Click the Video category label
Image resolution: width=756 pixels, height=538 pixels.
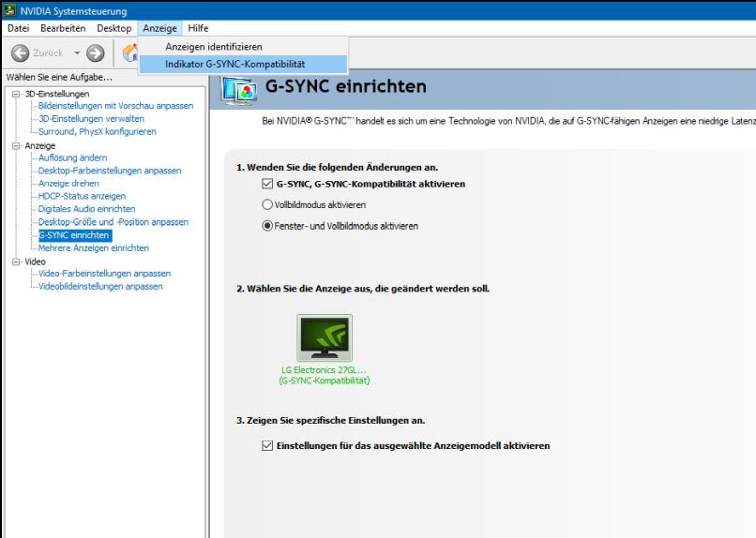(x=36, y=262)
